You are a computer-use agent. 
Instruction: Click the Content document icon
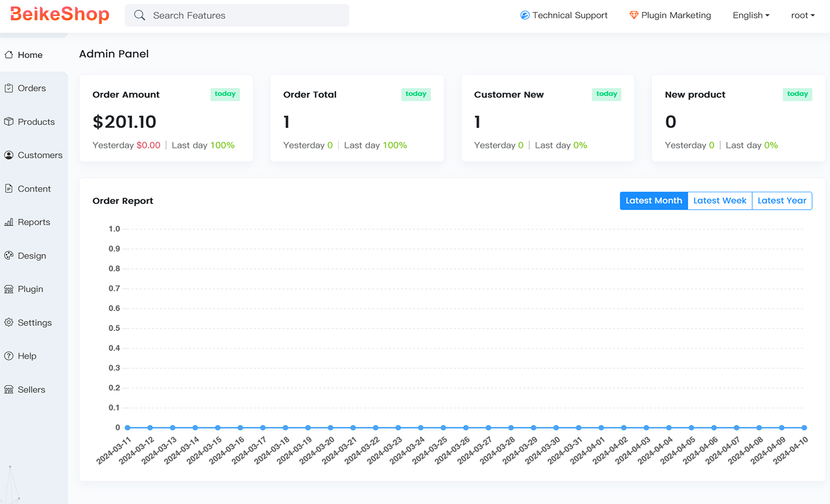point(9,188)
